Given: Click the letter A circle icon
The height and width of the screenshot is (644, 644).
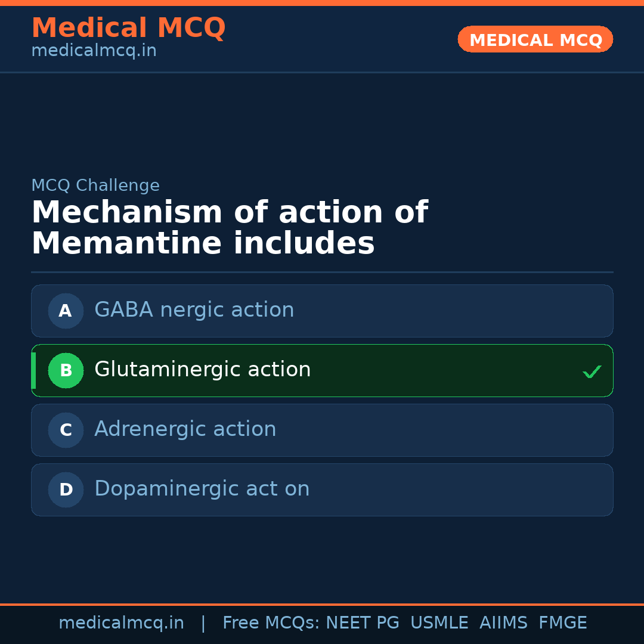Looking at the screenshot, I should (x=66, y=311).
